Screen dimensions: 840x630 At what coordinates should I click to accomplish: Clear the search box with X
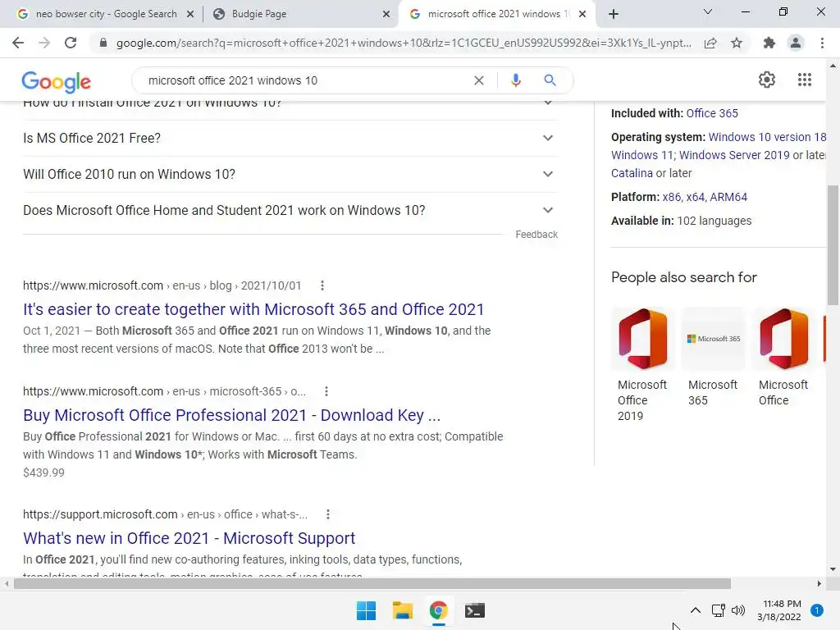(479, 80)
